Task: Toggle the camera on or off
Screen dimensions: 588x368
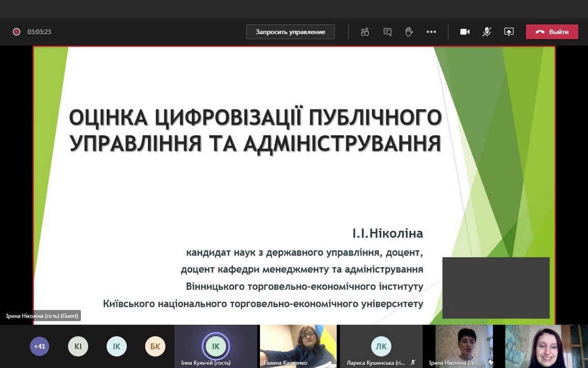Action: click(x=465, y=32)
